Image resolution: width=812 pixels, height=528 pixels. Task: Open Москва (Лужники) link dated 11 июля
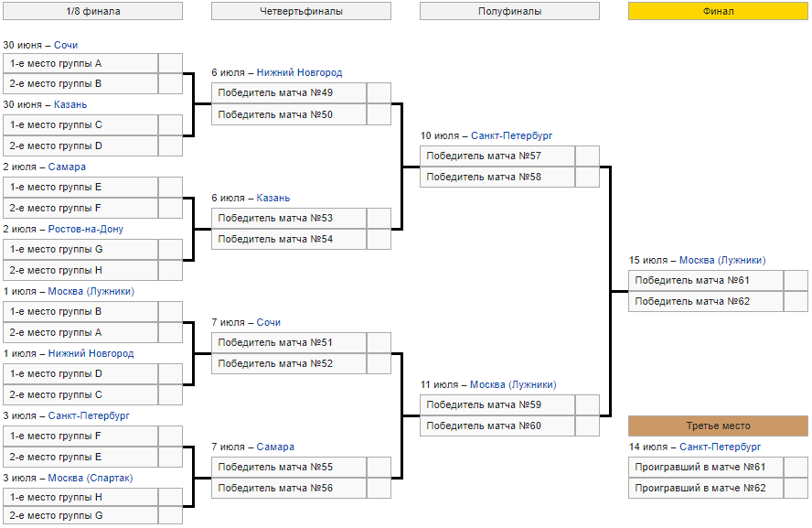pos(513,384)
